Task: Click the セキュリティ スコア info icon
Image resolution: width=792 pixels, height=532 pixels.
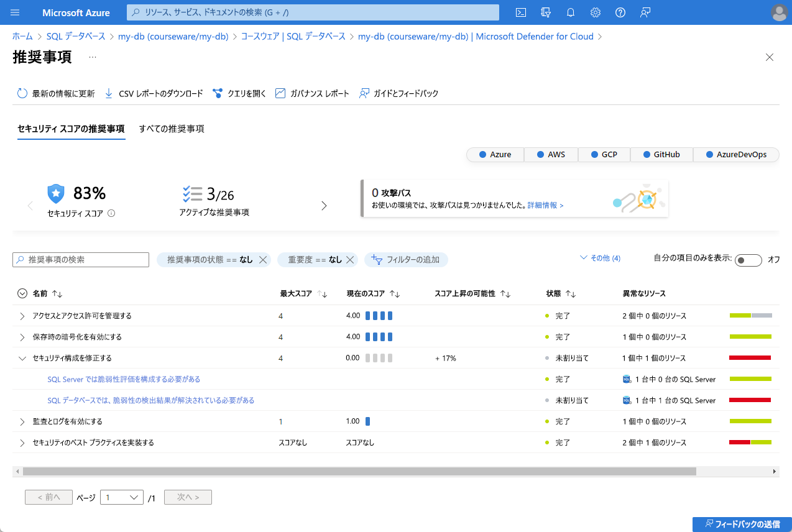Action: 111,213
